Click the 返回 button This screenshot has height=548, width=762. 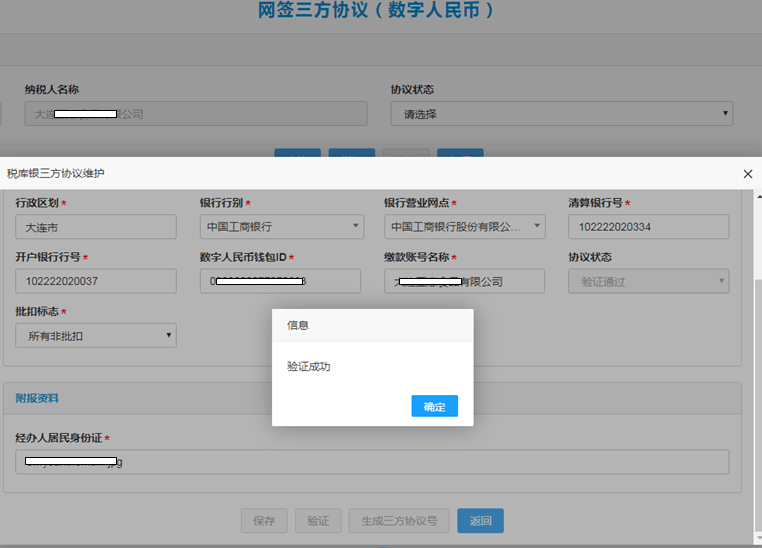point(480,520)
